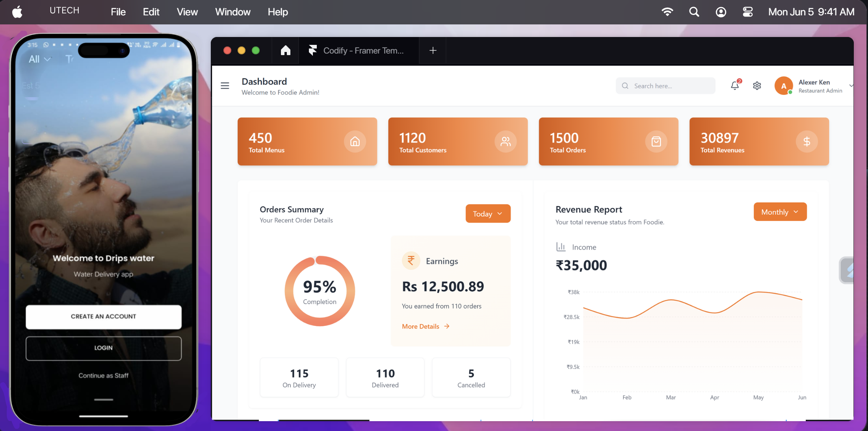
Task: Click the search magnifier icon in dashboard
Action: (625, 86)
